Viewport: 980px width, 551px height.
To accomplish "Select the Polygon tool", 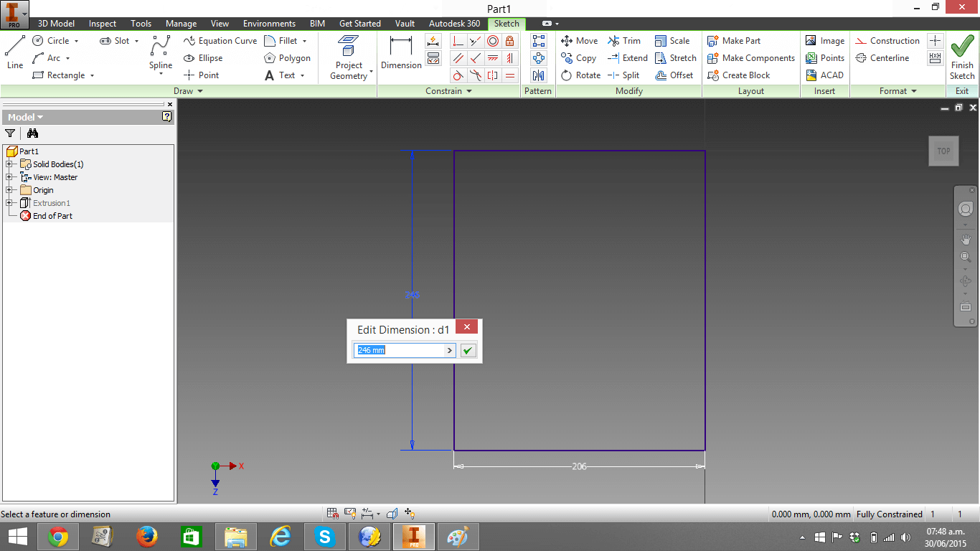I will coord(287,58).
